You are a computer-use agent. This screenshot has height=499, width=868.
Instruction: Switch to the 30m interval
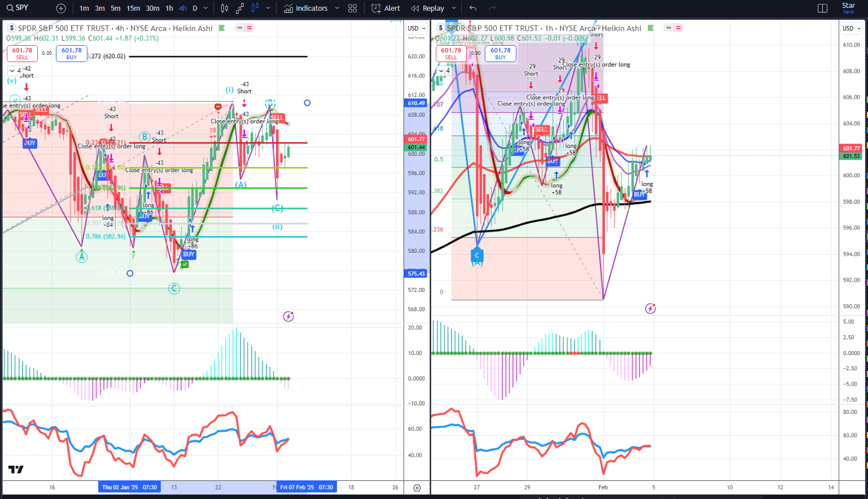point(152,8)
